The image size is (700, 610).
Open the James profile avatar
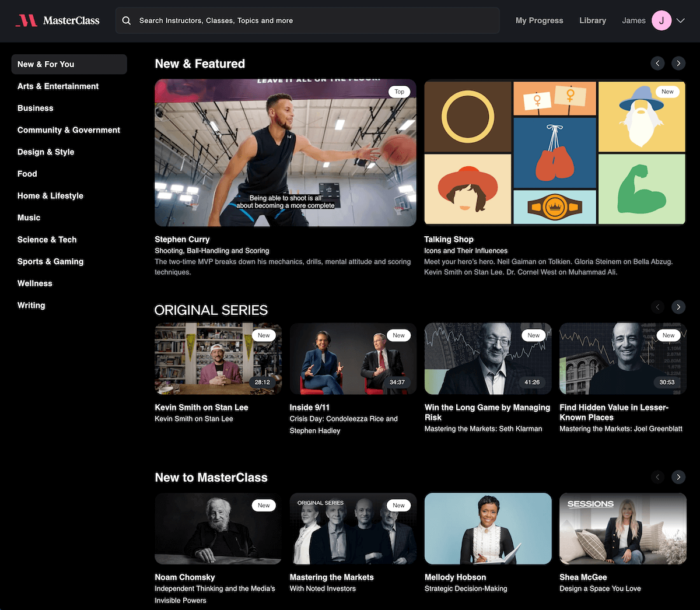pos(661,20)
